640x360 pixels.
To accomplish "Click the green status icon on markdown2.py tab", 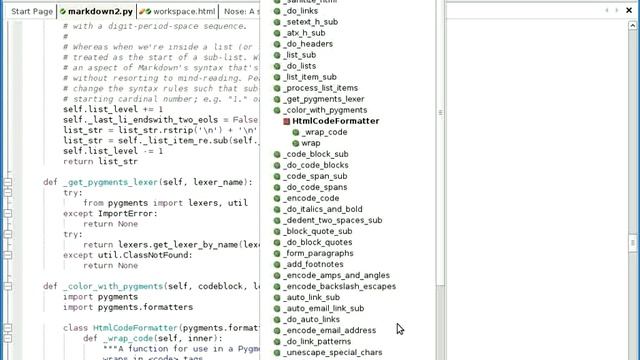I will pos(63,11).
